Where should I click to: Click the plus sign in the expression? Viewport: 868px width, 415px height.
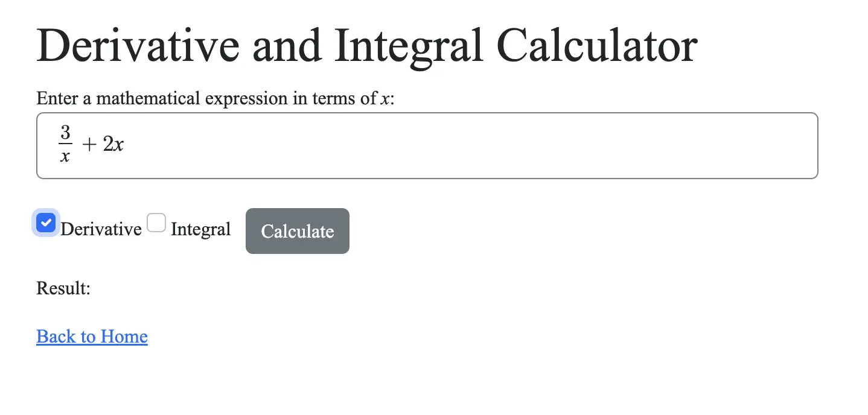(x=88, y=145)
